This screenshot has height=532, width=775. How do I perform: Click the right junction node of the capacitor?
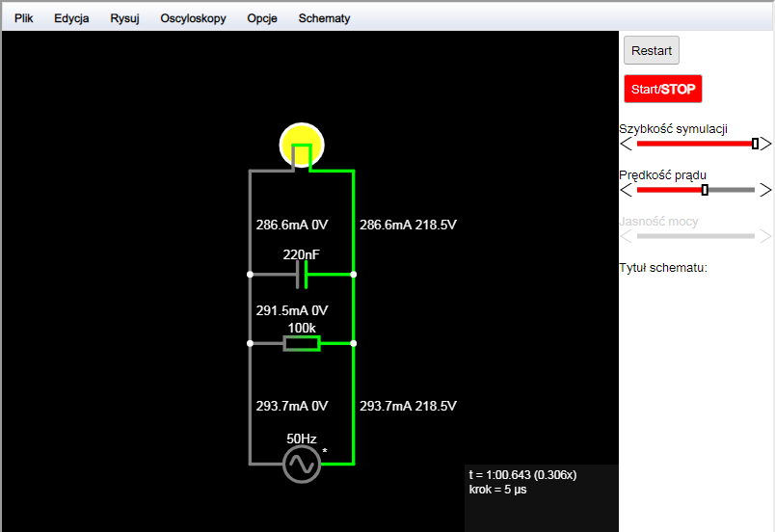click(354, 274)
